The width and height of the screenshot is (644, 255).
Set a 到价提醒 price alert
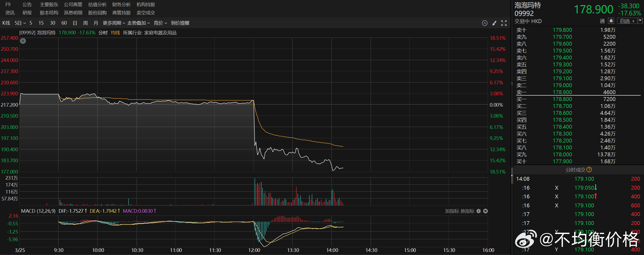click(x=180, y=23)
